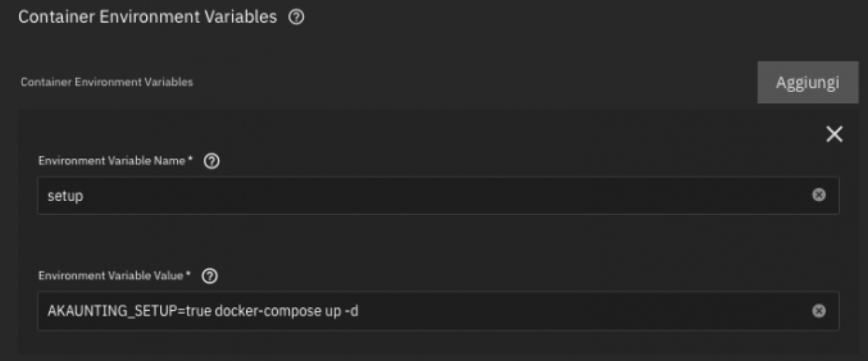Focus the Environment Variable Value input
Image resolution: width=868 pixels, height=361 pixels.
[x=438, y=311]
